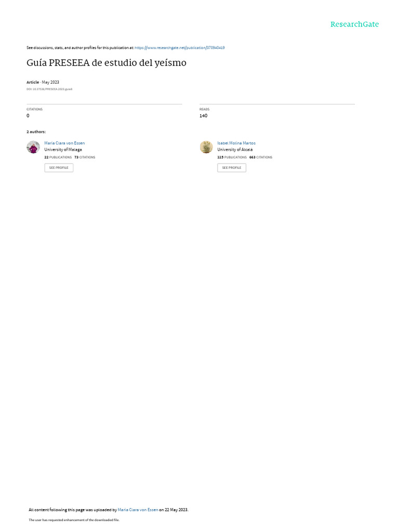Click the SEE PROFILE button under University of Alcalá

[x=232, y=168]
